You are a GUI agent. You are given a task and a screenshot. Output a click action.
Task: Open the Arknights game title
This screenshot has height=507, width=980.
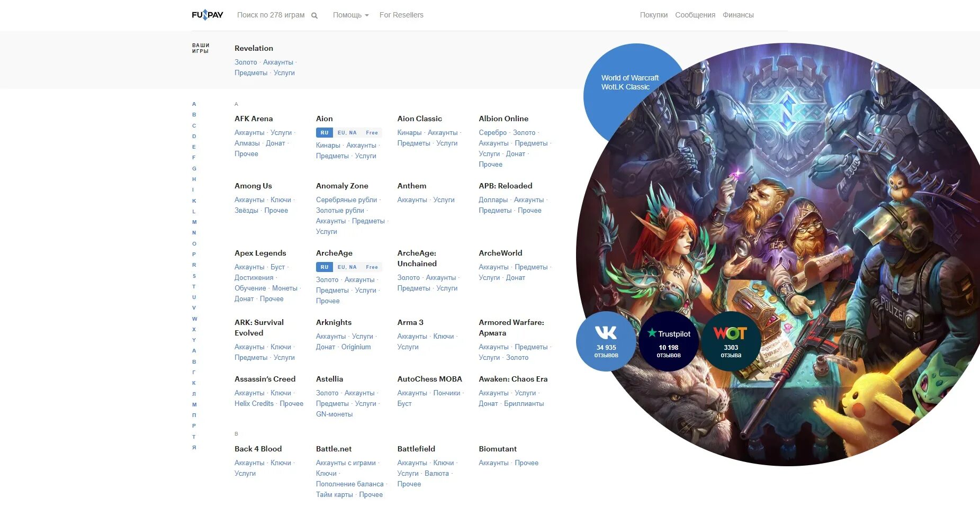click(x=334, y=322)
